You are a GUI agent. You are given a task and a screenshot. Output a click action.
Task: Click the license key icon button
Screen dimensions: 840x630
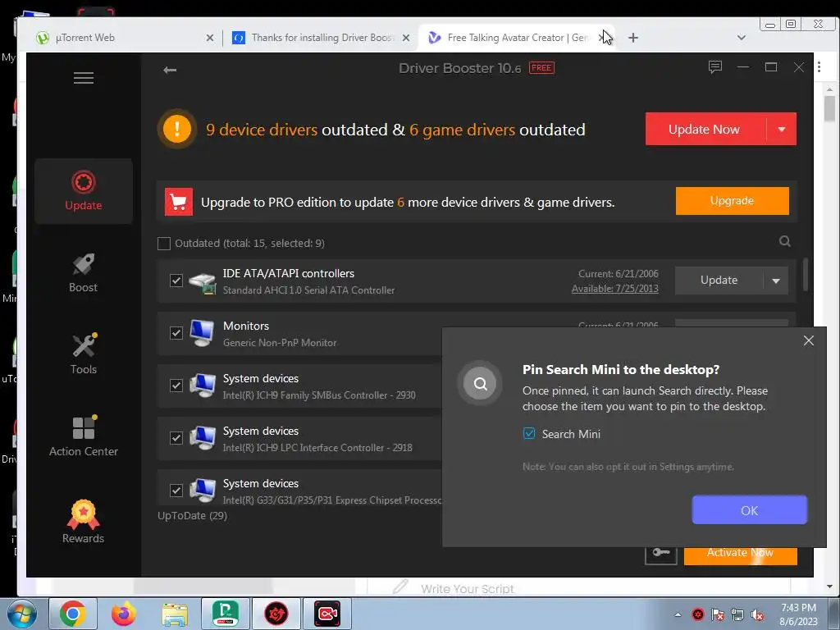660,554
